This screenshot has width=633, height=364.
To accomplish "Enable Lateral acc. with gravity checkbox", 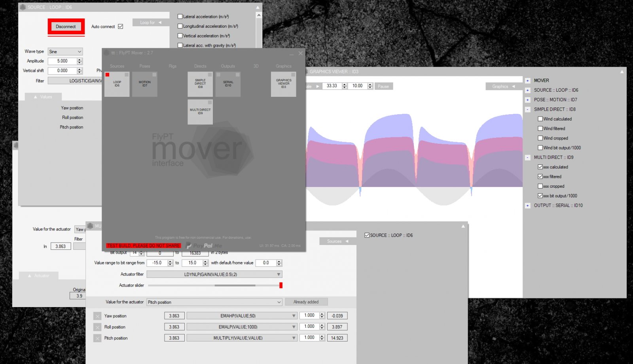I will click(180, 45).
